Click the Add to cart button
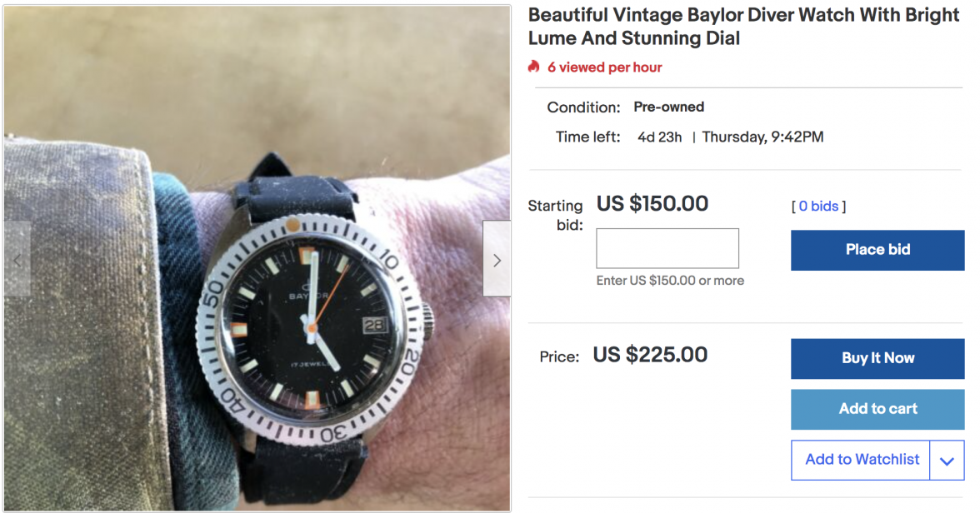 877,409
